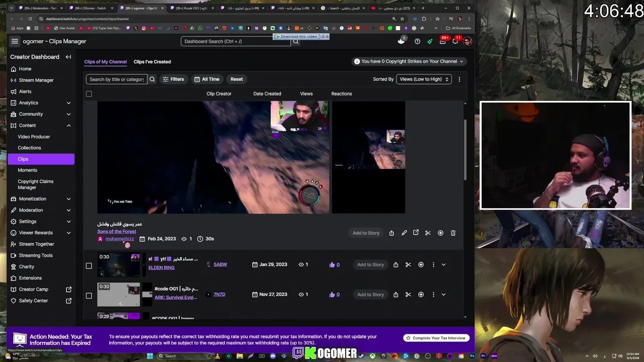Click plus-circle icon on ARK clip row
This screenshot has height=362, width=644.
(x=421, y=295)
